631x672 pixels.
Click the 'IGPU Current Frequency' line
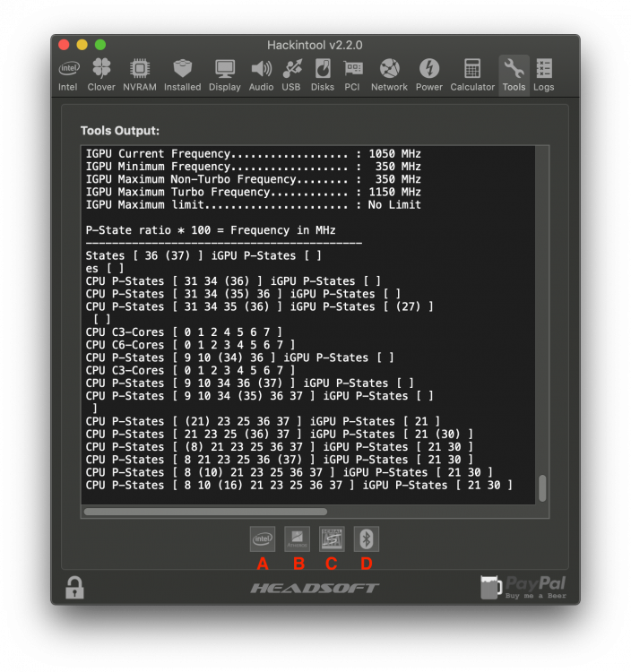254,154
